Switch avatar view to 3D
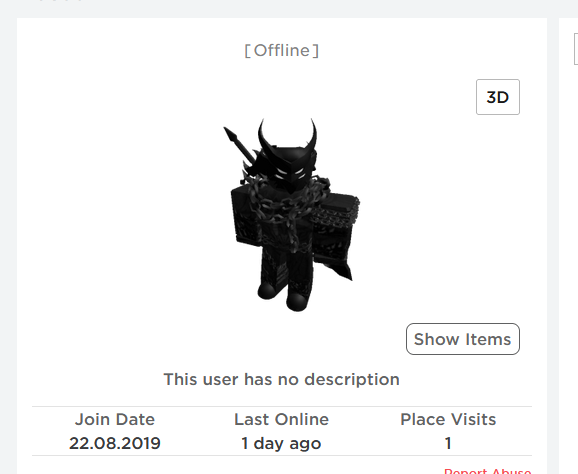The width and height of the screenshot is (578, 474). tap(498, 97)
